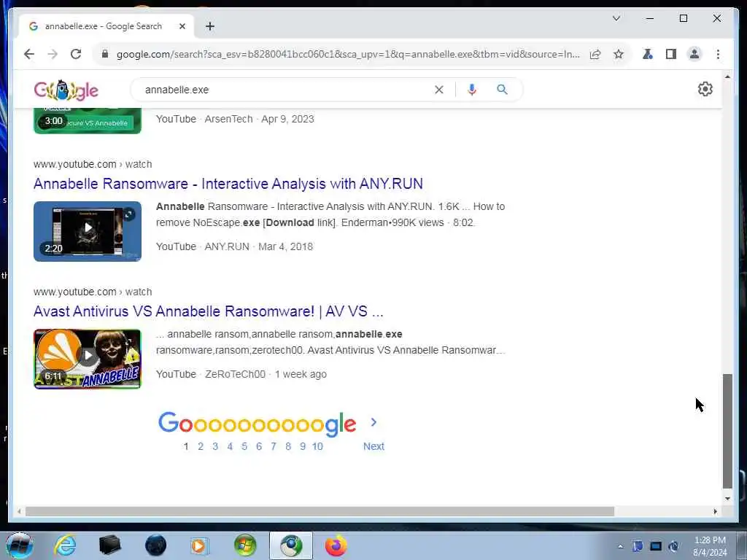Viewport: 747px width, 560px height.
Task: Click the next-page chevron arrow
Action: click(x=373, y=422)
